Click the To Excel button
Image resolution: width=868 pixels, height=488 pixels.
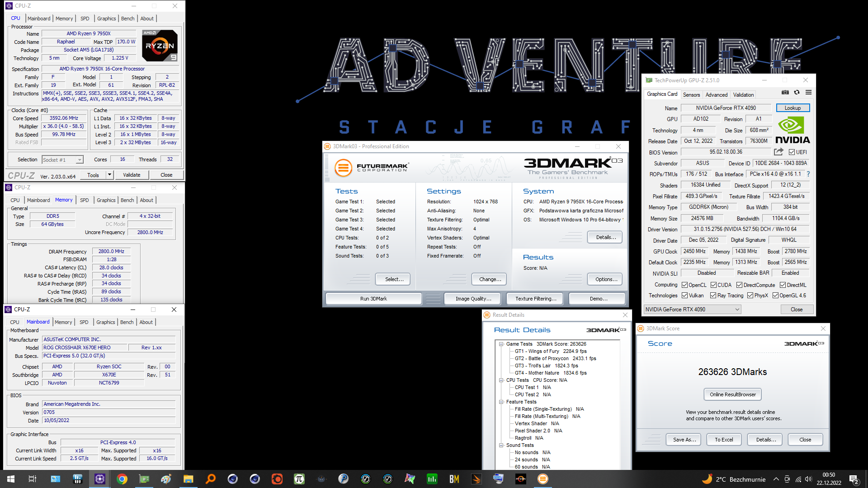(724, 440)
